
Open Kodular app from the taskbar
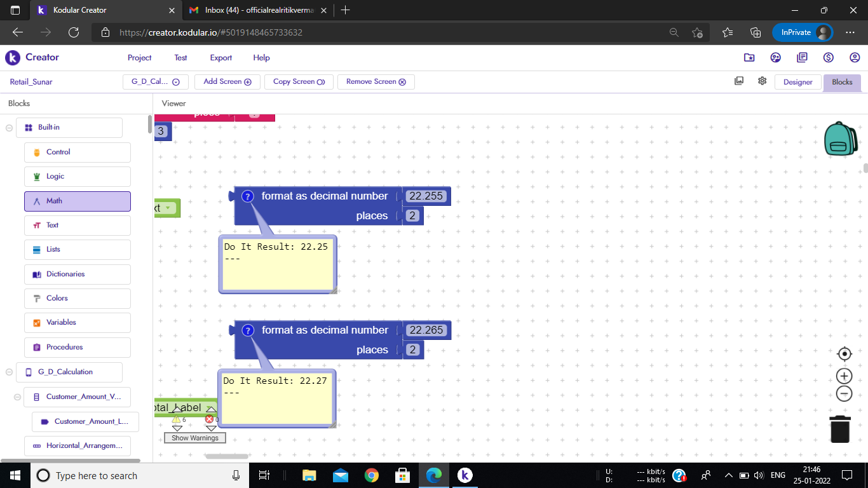[x=465, y=475]
